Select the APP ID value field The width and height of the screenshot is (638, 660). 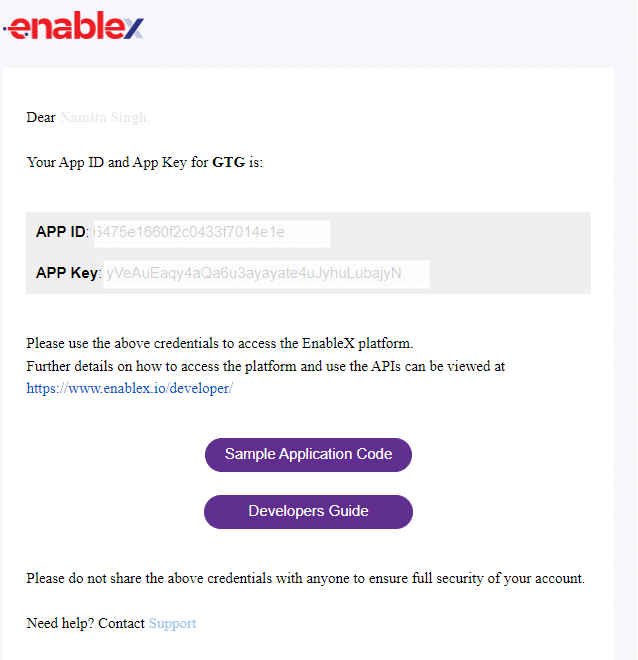tap(212, 233)
